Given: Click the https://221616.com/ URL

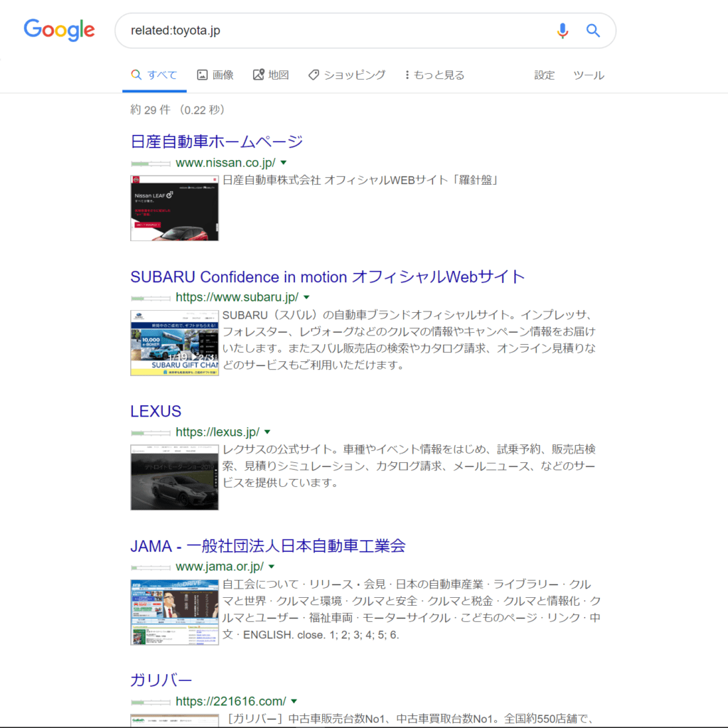Looking at the screenshot, I should click(231, 702).
